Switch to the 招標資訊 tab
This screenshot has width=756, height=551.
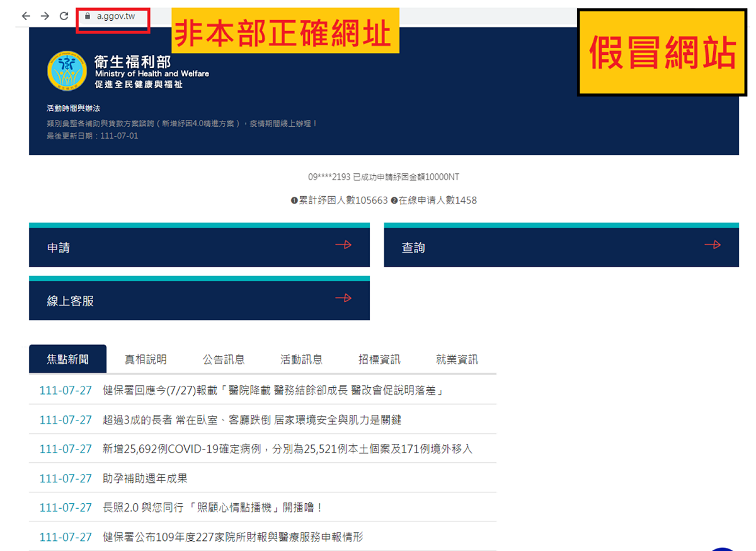tap(379, 359)
